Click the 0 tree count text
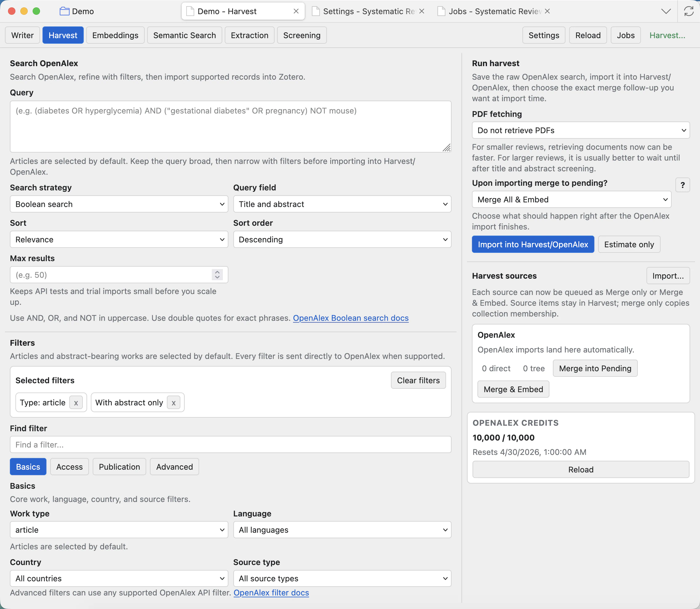 [x=534, y=368]
